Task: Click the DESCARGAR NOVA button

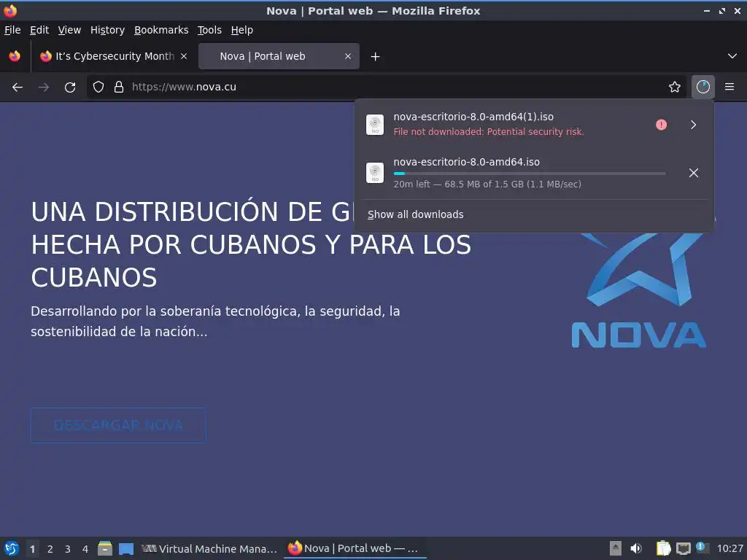Action: tap(118, 425)
